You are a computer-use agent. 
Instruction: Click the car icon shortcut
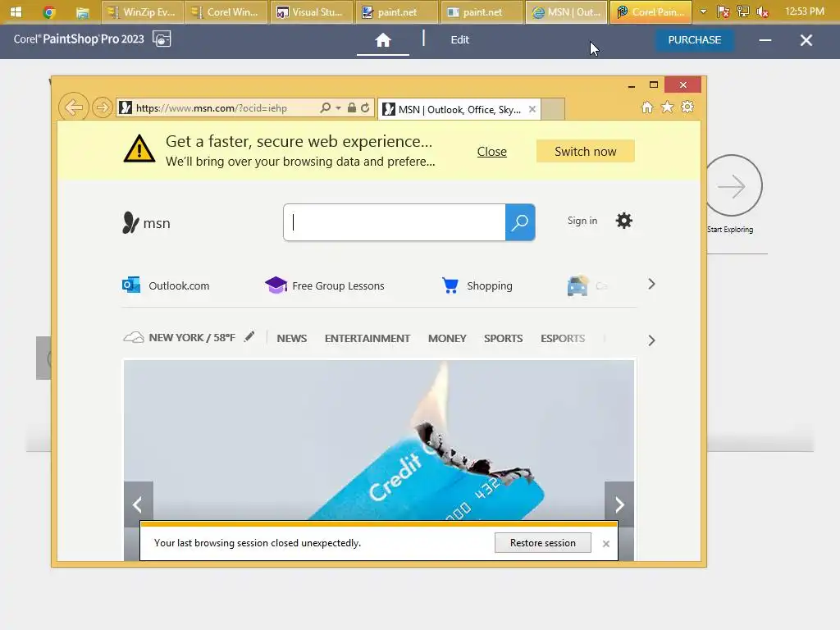coord(577,285)
